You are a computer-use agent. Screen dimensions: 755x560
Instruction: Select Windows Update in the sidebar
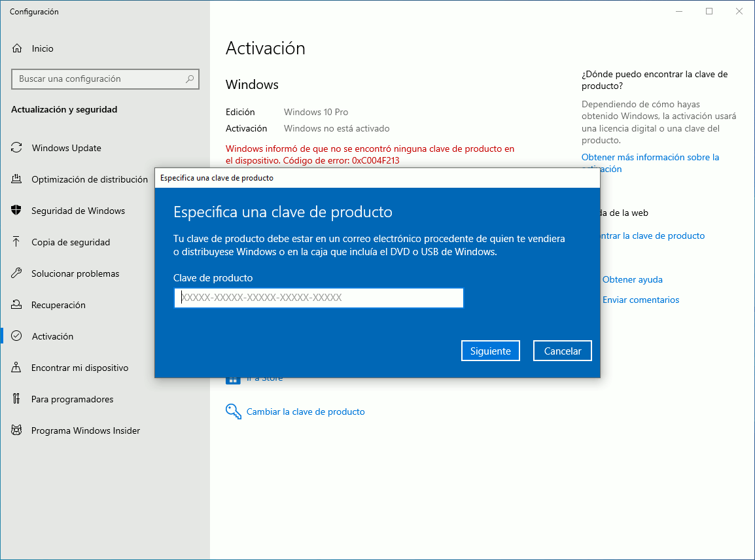[x=66, y=148]
